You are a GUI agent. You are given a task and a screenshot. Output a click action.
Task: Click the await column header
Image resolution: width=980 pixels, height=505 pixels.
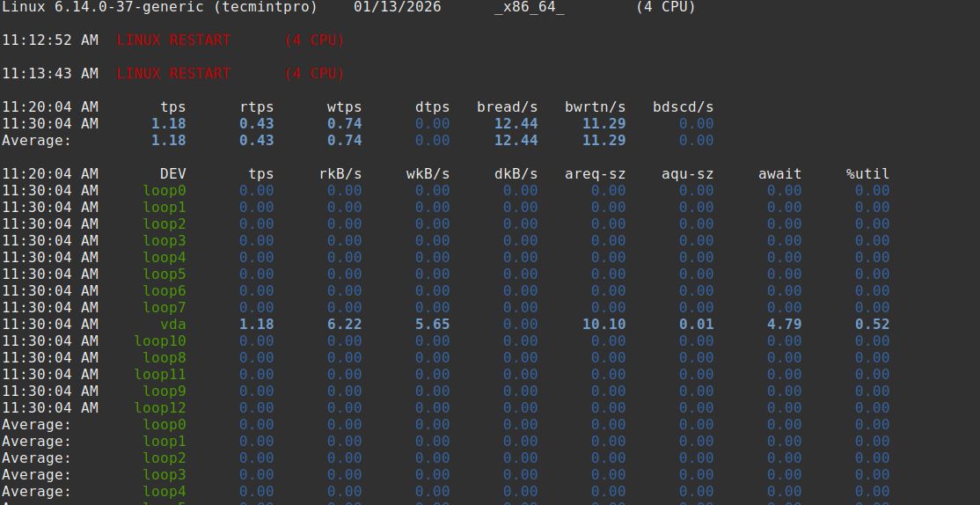point(779,173)
